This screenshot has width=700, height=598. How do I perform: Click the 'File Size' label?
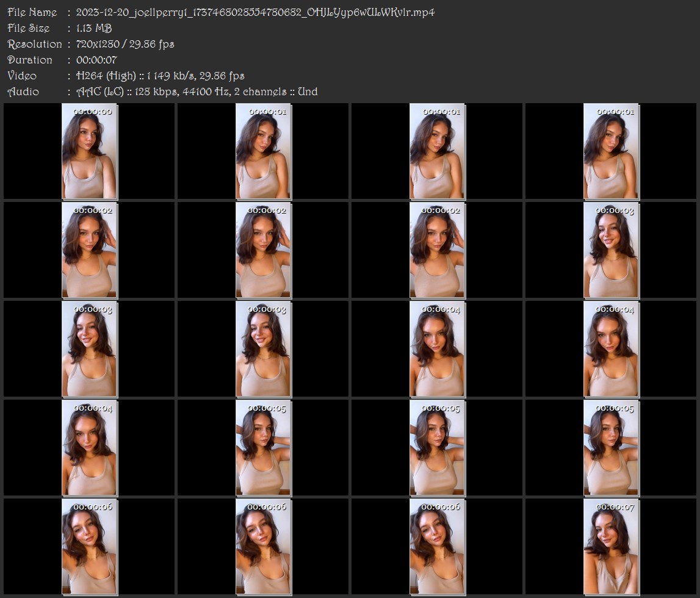(29, 28)
